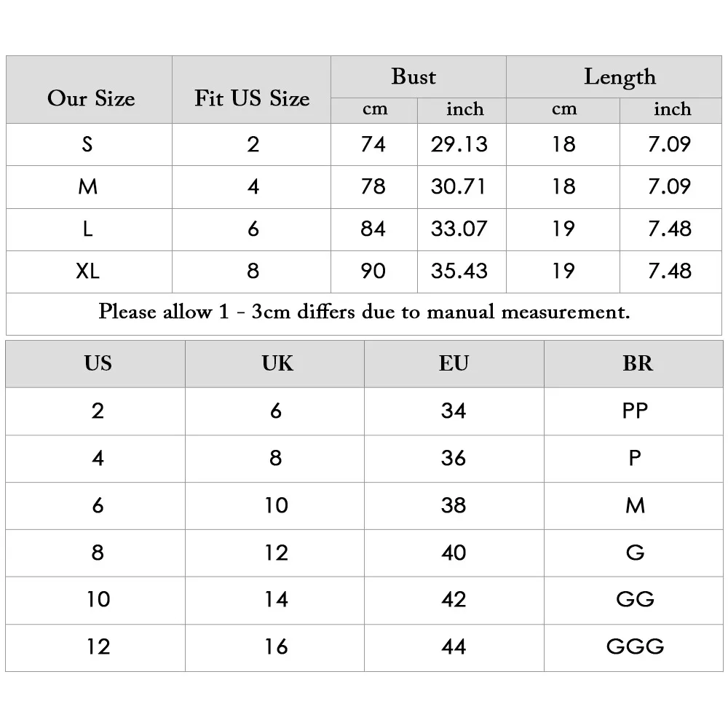The height and width of the screenshot is (728, 728).
Task: Select BR size 'GG' cell
Action: 635,599
